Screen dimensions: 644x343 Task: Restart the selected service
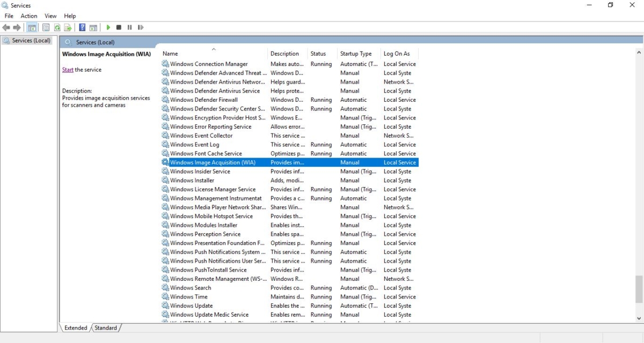(x=140, y=27)
